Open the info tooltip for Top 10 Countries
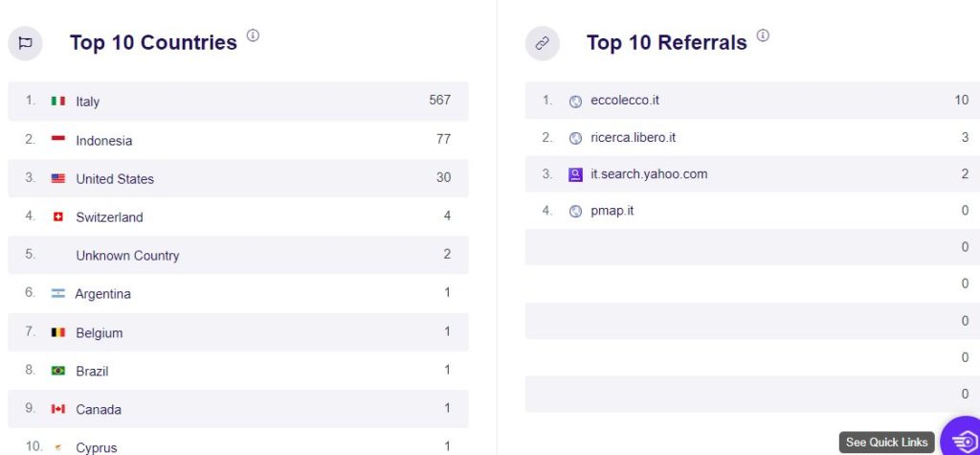Viewport: 980px width, 455px height. [x=253, y=35]
